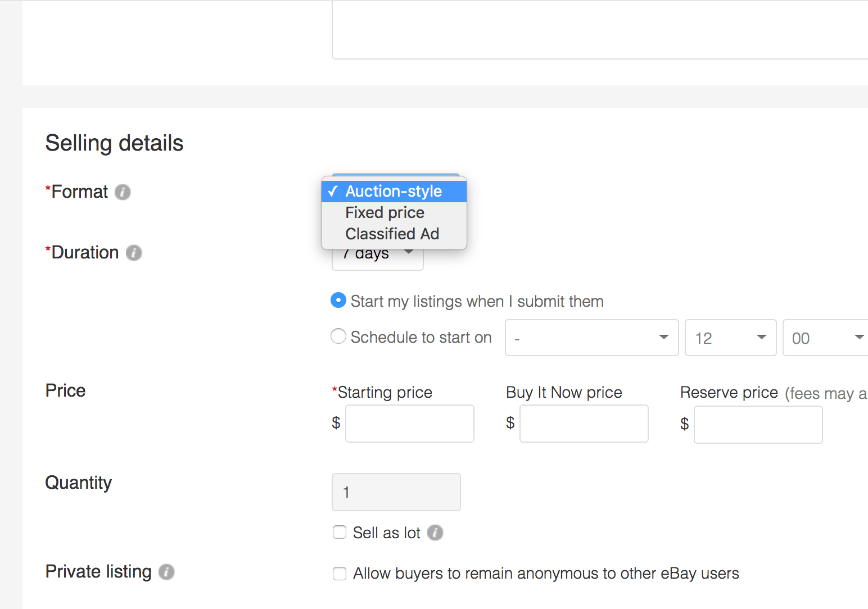Open the schedule date dropdown
This screenshot has width=868, height=609.
click(591, 338)
